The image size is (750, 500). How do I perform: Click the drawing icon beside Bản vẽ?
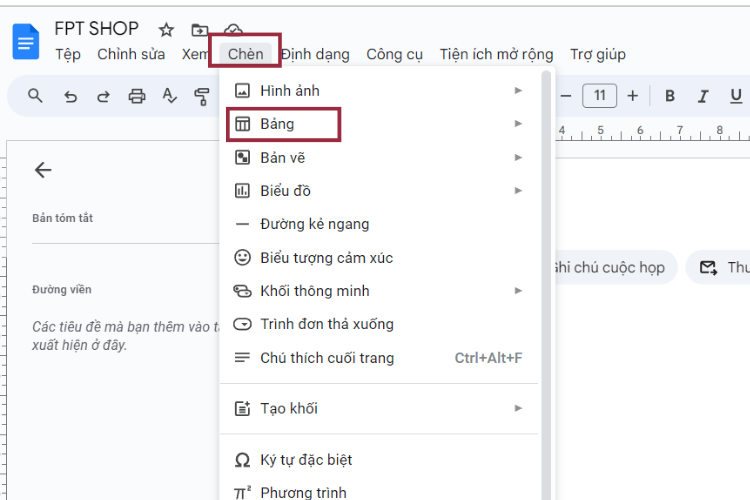[242, 157]
